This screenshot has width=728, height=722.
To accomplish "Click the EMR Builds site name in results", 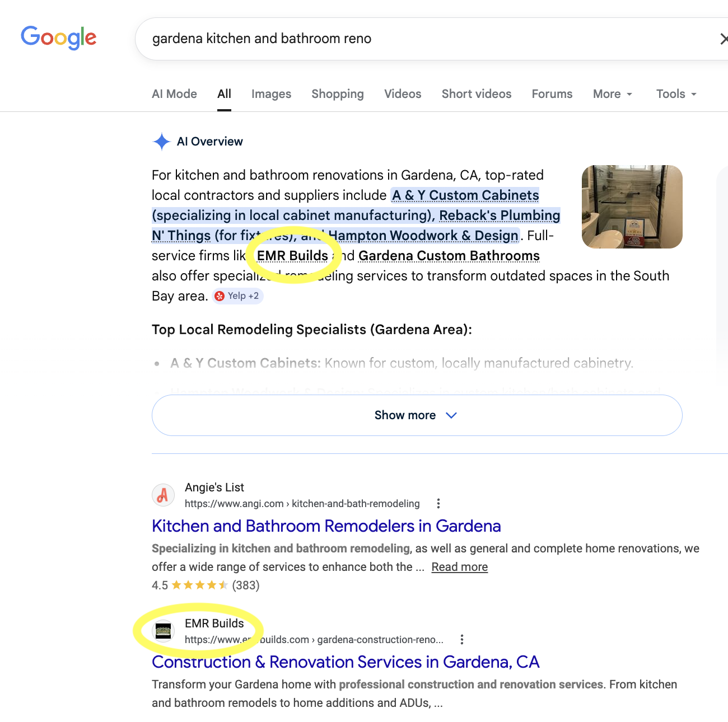I will click(214, 623).
